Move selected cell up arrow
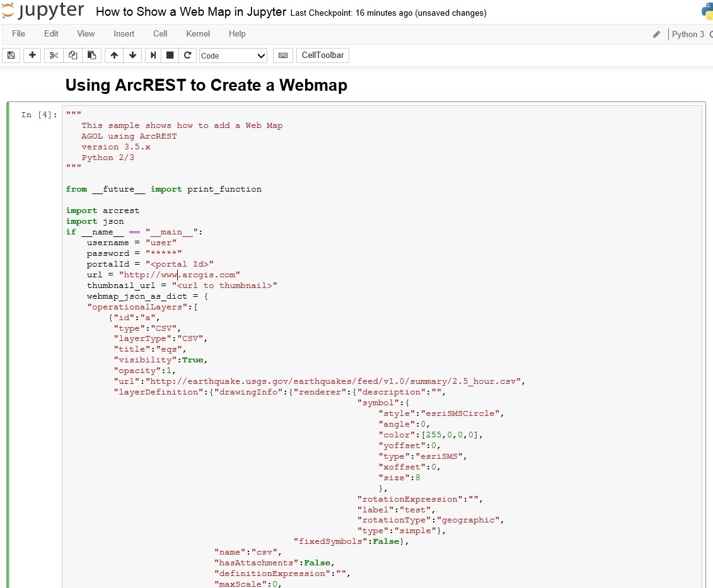 [x=114, y=55]
